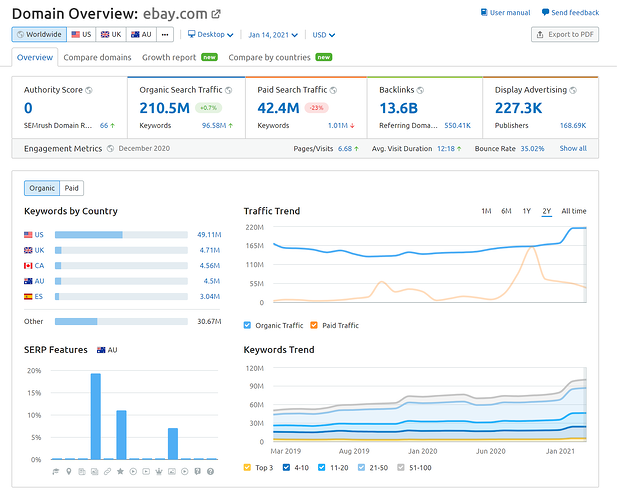Toggle the 51-100 keywords checkbox
Screen dimensions: 624x494
coord(401,467)
